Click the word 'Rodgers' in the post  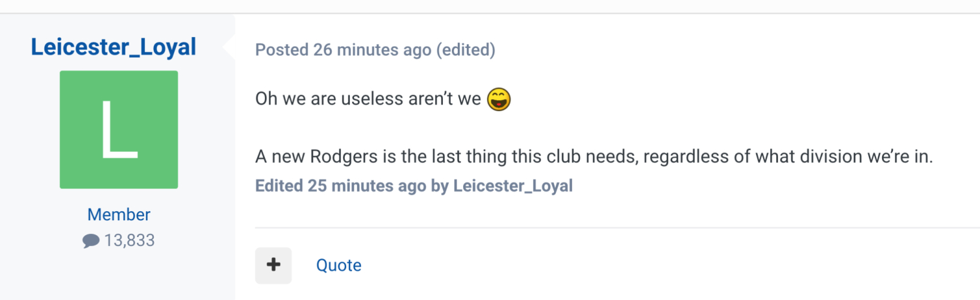tap(344, 157)
